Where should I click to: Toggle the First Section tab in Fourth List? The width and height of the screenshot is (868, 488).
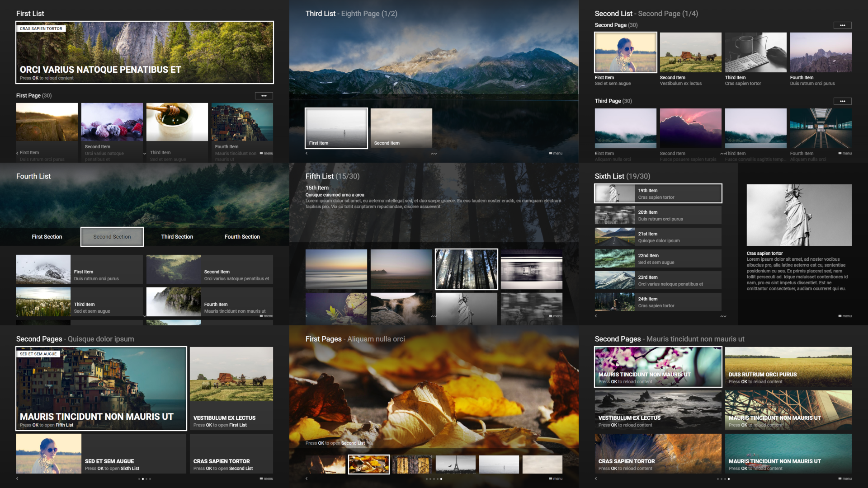click(x=47, y=237)
